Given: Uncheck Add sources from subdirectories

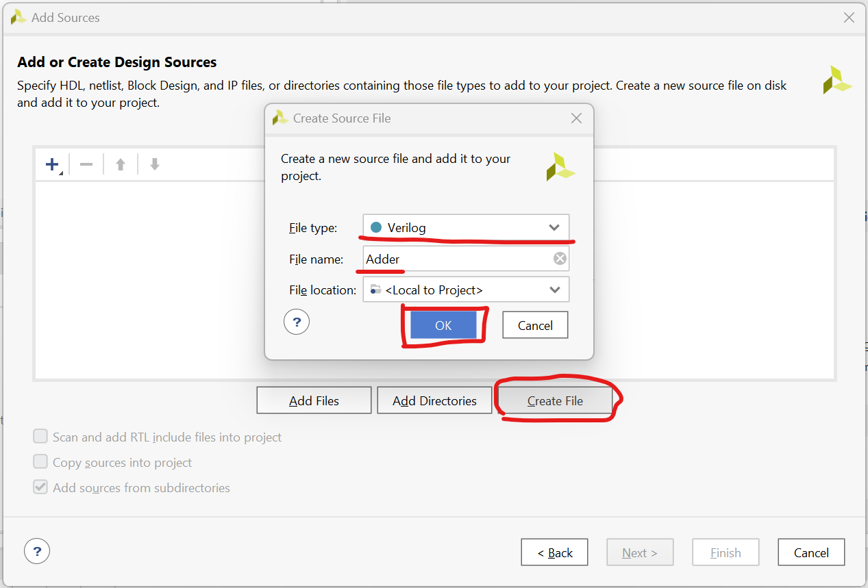Looking at the screenshot, I should (40, 487).
